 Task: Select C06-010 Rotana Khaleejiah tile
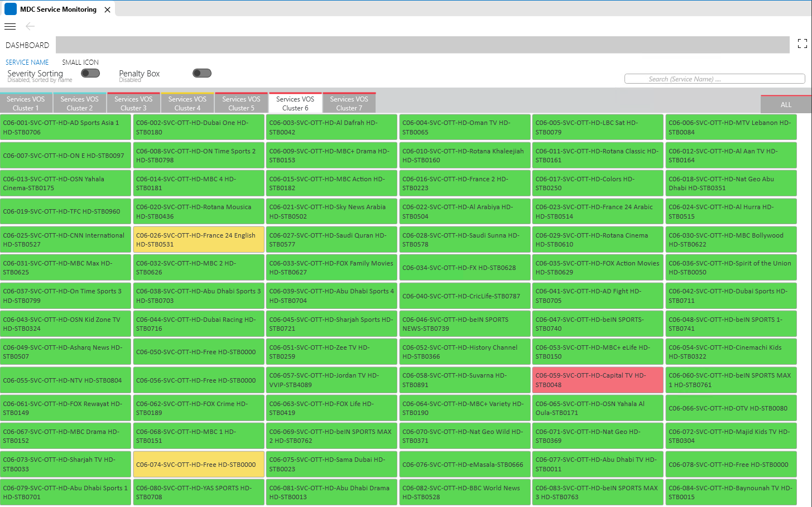[465, 155]
